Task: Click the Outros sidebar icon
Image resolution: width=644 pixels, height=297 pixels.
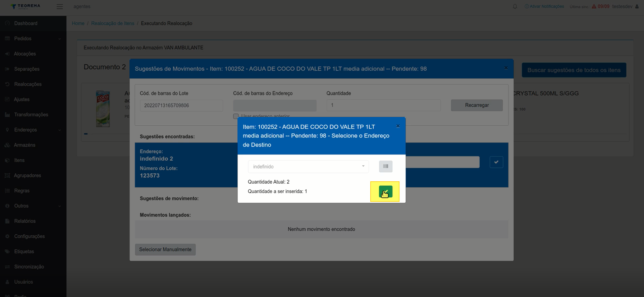Action: tap(7, 206)
